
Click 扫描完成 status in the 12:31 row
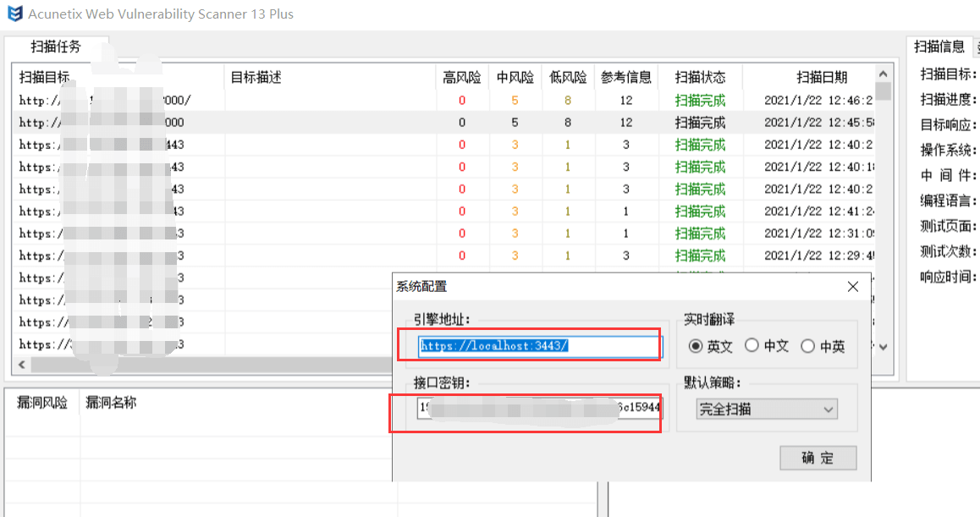pyautogui.click(x=700, y=234)
